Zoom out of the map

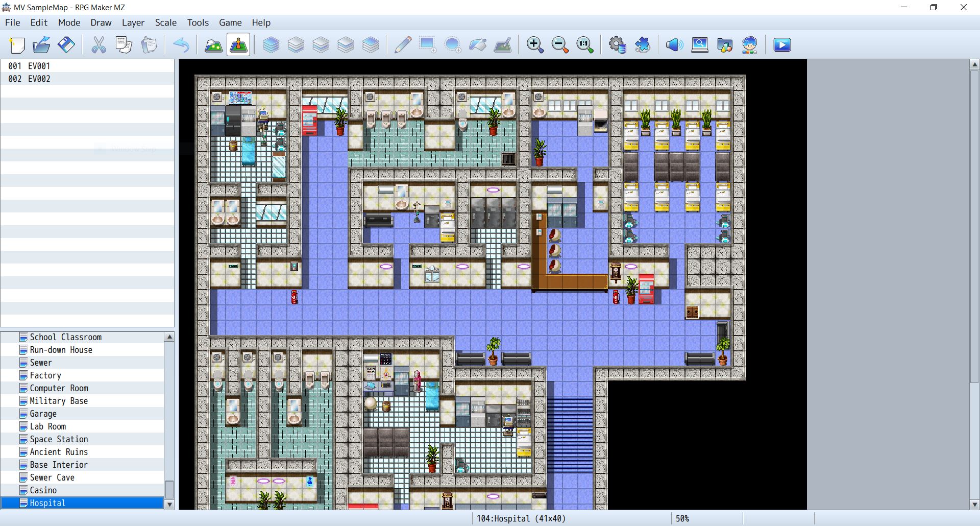[x=560, y=45]
